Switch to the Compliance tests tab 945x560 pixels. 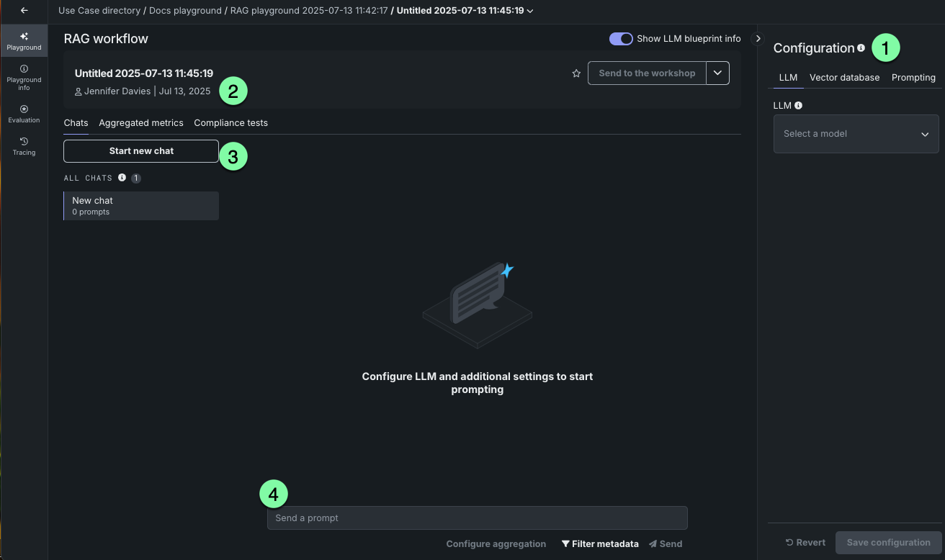click(x=230, y=123)
